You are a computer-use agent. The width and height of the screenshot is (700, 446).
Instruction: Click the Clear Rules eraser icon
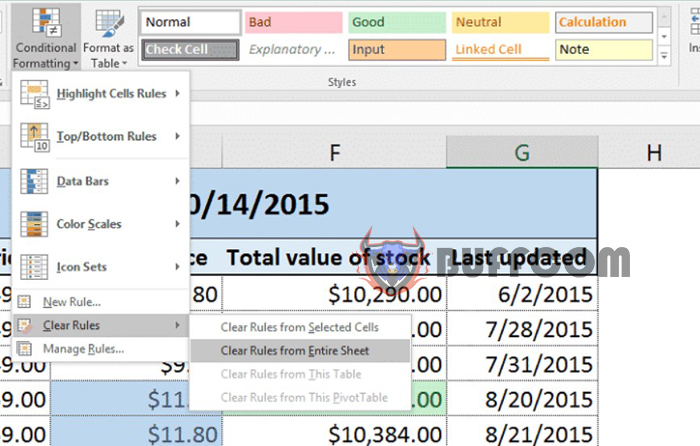click(x=25, y=325)
